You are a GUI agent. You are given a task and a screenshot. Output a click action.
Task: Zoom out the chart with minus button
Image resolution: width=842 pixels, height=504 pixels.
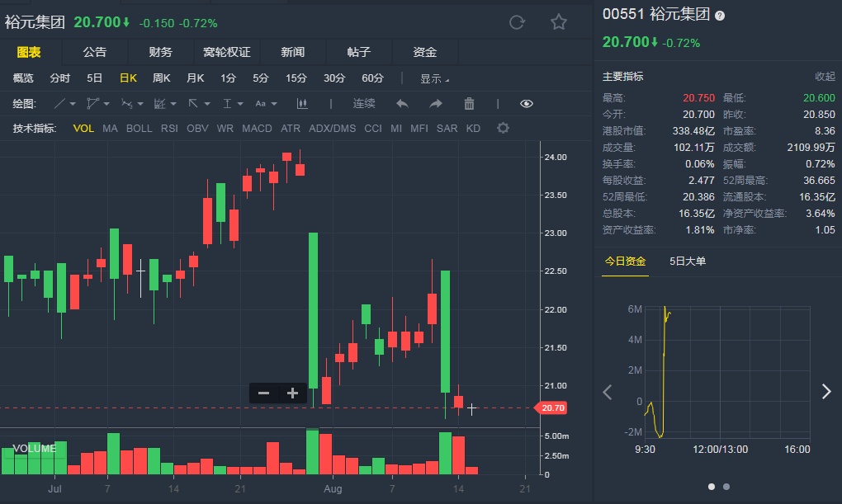click(264, 393)
